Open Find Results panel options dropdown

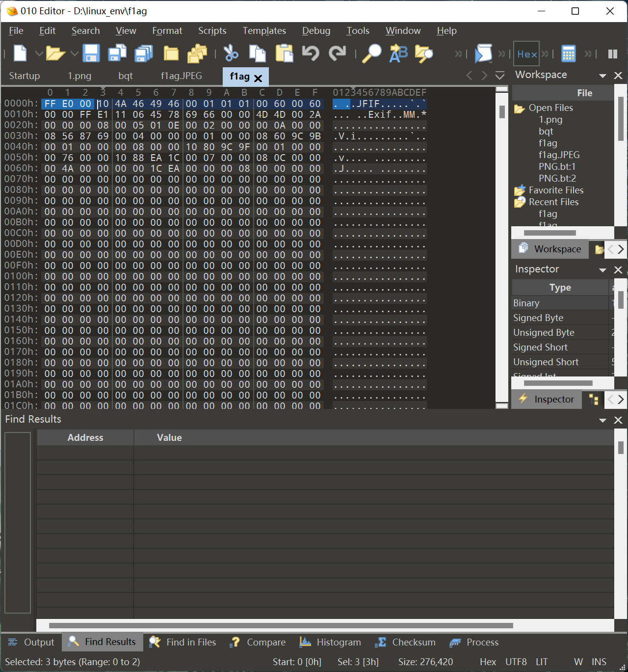pos(602,420)
